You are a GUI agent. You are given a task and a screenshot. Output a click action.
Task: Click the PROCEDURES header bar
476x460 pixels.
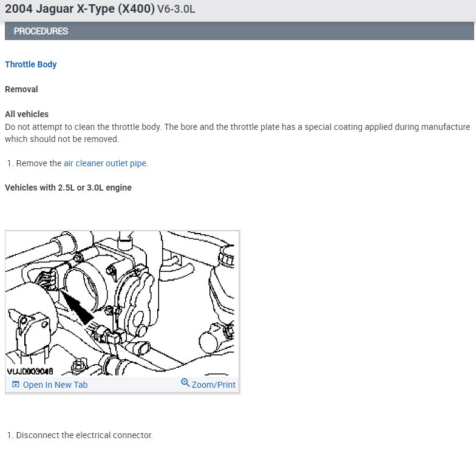(239, 31)
